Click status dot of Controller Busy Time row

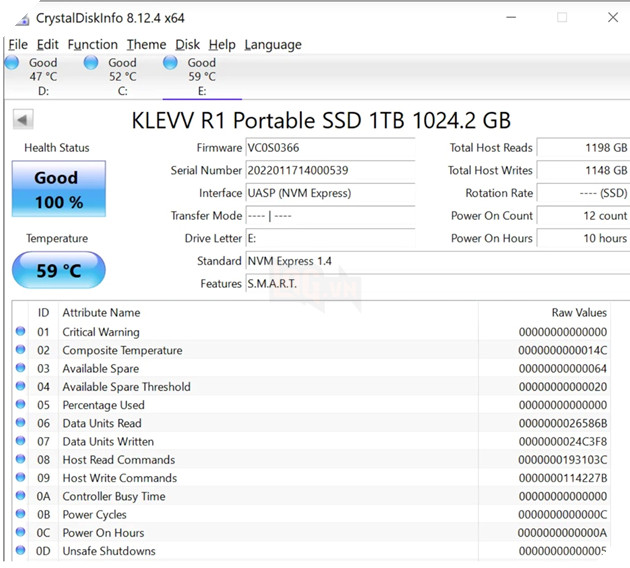pos(20,495)
